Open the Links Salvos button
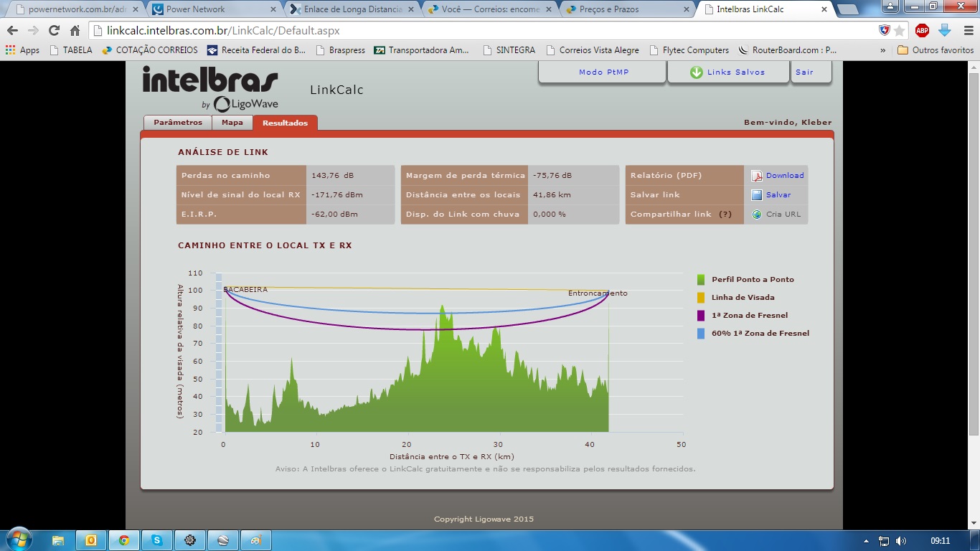 pos(729,72)
